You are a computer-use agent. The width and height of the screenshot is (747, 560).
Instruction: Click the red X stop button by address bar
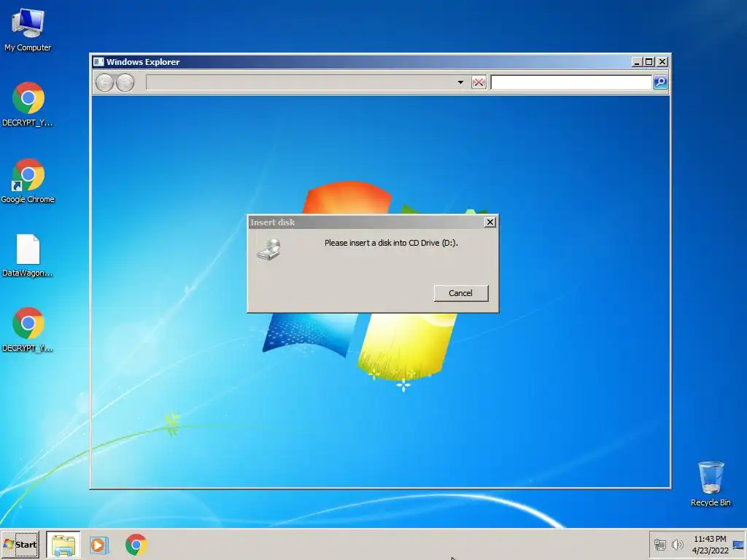click(x=479, y=82)
